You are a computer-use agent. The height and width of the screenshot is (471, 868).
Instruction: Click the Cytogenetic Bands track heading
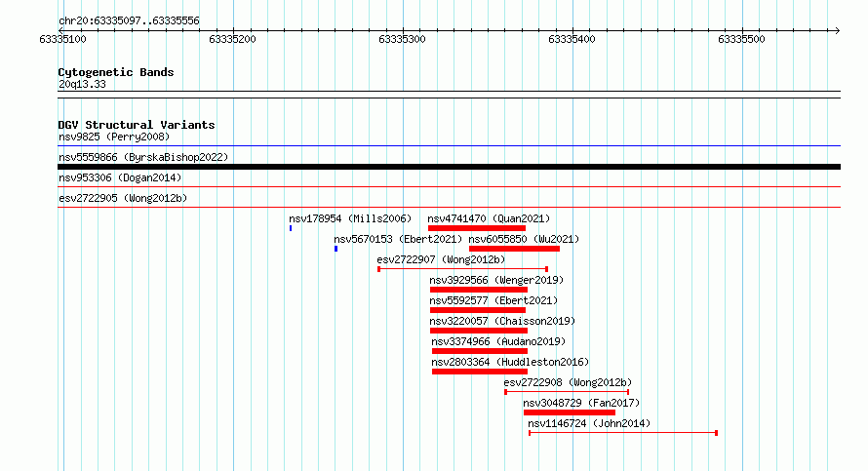[116, 72]
